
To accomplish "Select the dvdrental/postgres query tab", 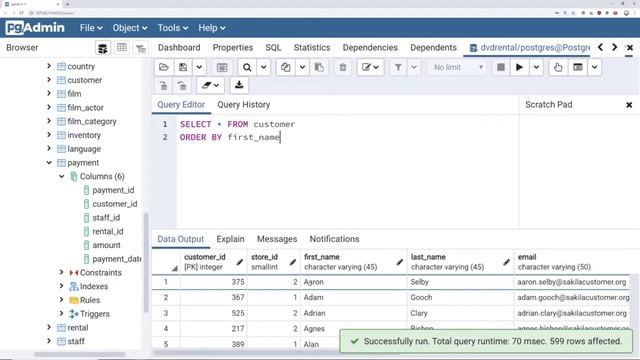I will (529, 48).
